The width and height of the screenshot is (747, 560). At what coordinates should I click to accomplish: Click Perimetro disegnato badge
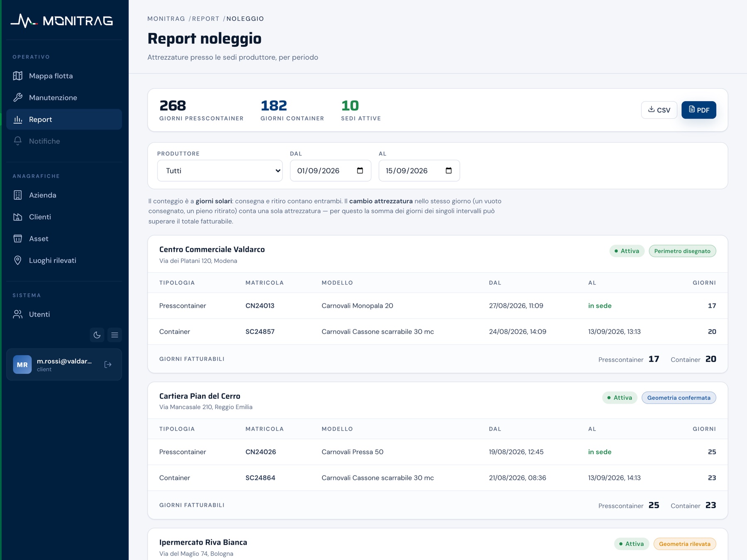[x=682, y=251]
